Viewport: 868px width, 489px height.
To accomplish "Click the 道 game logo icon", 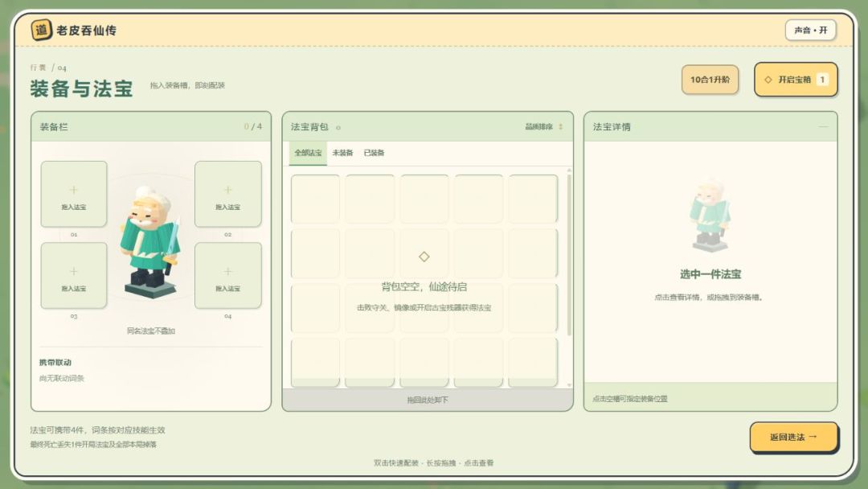I will pos(42,29).
